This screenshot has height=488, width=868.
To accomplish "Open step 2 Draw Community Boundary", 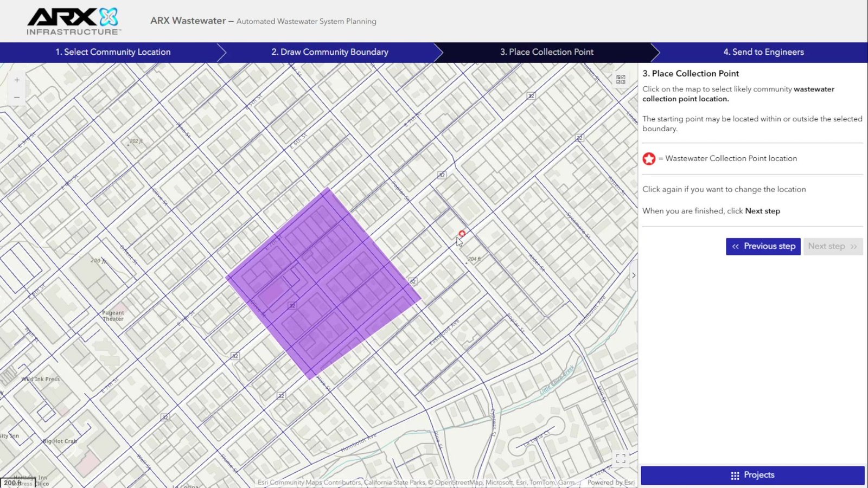I will click(x=330, y=52).
